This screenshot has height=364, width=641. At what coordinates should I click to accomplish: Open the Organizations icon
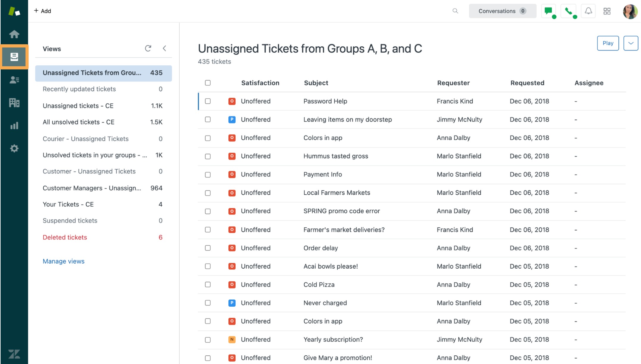(x=14, y=103)
